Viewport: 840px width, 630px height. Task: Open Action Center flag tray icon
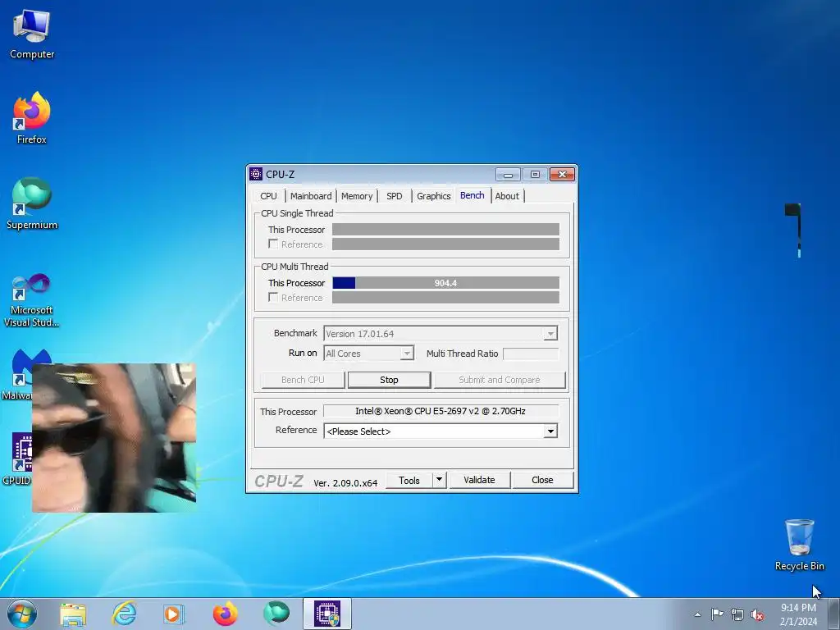click(x=717, y=614)
